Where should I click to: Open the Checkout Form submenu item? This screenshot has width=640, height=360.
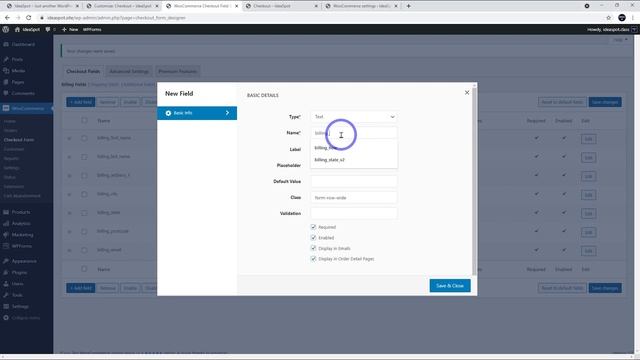click(19, 140)
